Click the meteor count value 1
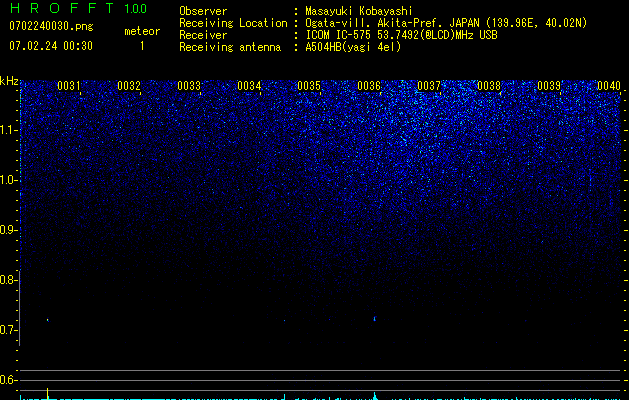 pos(142,46)
